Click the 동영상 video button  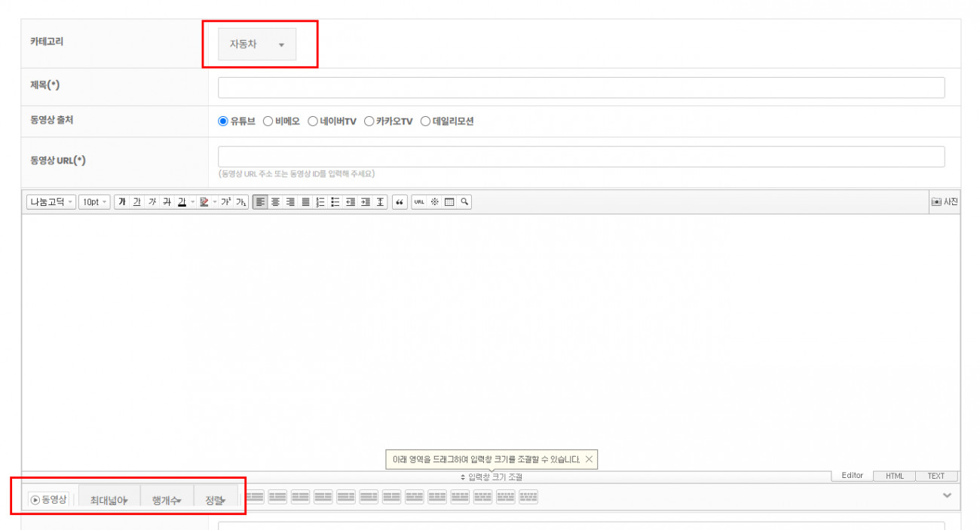click(49, 499)
